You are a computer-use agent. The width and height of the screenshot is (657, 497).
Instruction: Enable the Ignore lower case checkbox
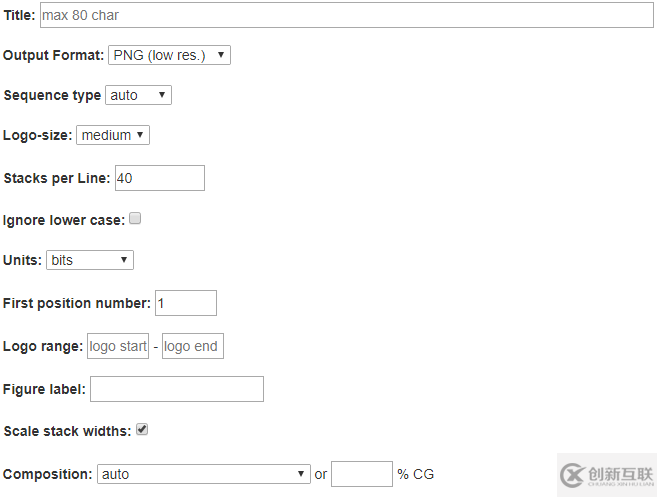(135, 218)
